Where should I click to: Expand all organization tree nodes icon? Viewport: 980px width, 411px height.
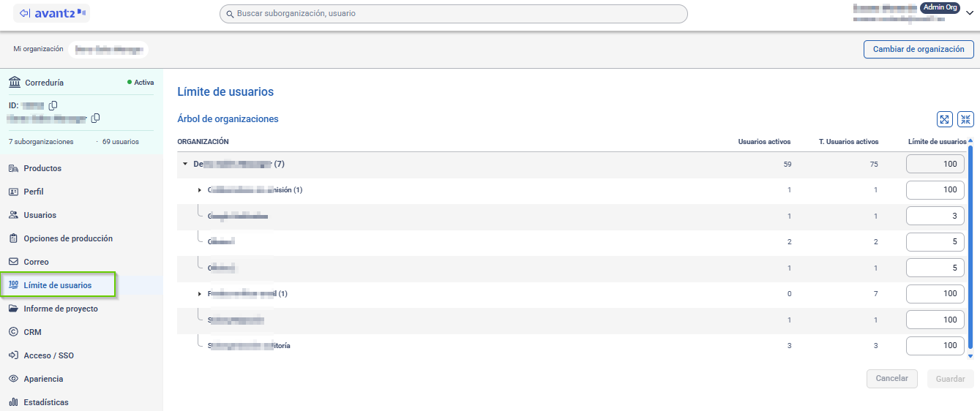pos(945,119)
